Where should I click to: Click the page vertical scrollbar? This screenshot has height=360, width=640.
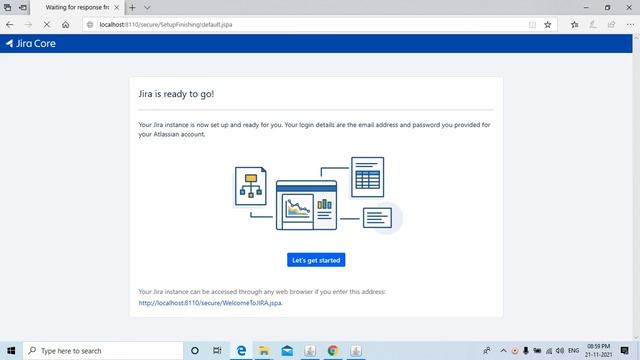click(636, 188)
